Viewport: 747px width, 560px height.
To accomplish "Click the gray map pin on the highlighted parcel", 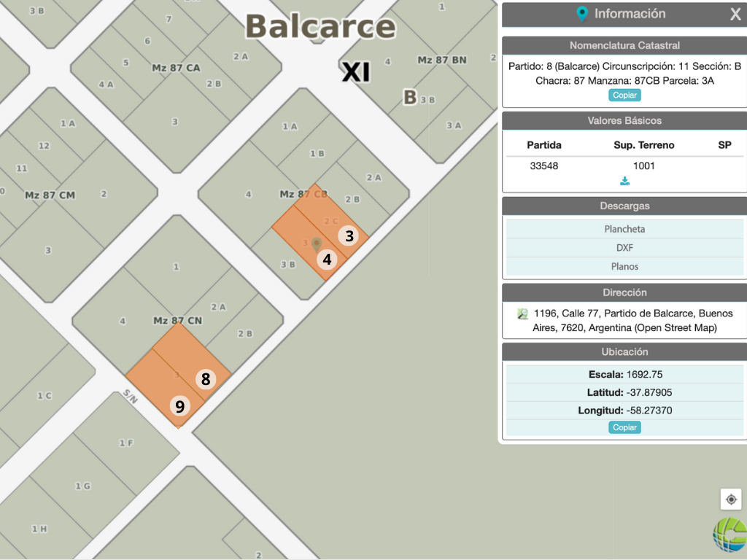I will [316, 243].
